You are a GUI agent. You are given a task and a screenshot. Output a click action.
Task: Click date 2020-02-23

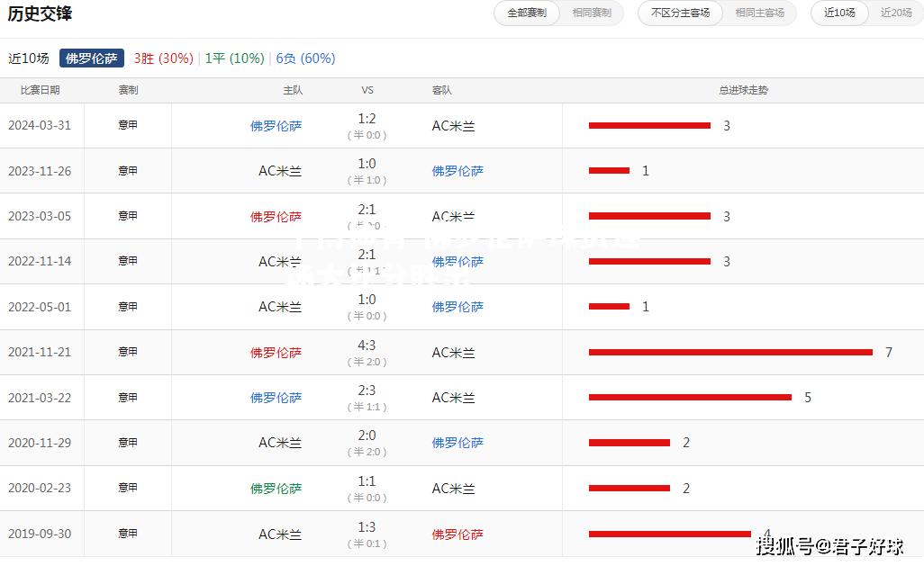click(40, 489)
